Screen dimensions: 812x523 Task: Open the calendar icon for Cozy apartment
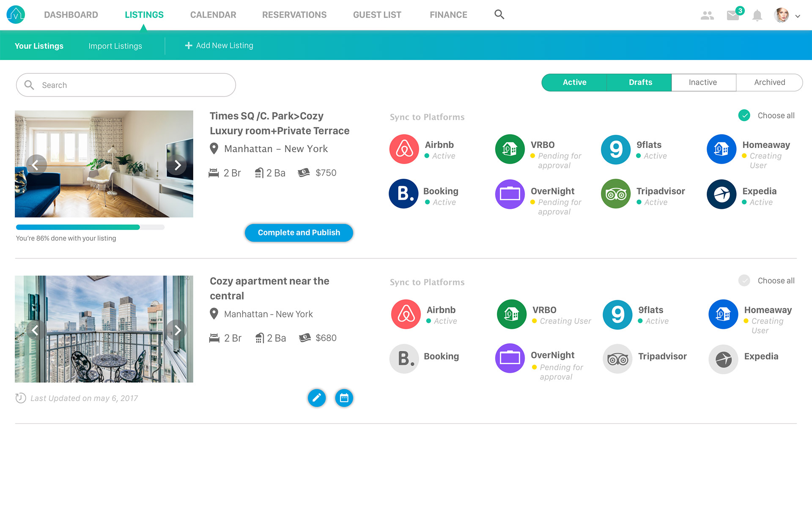point(344,398)
